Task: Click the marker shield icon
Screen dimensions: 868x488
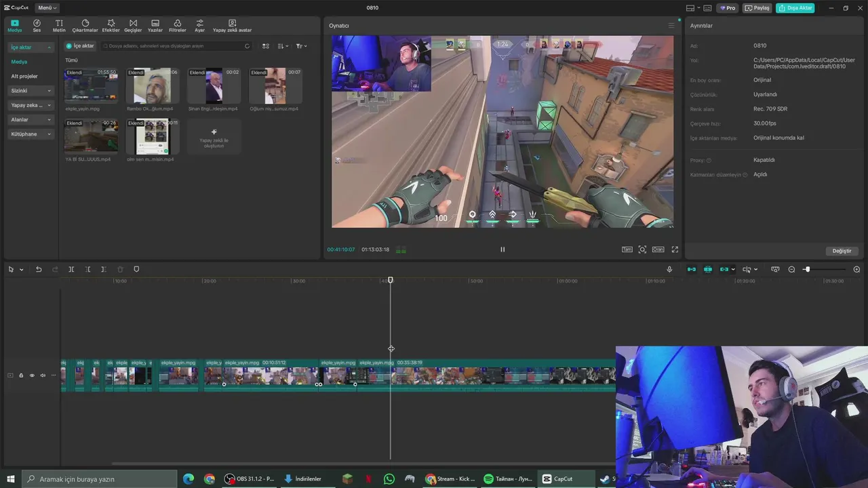Action: pyautogui.click(x=136, y=270)
